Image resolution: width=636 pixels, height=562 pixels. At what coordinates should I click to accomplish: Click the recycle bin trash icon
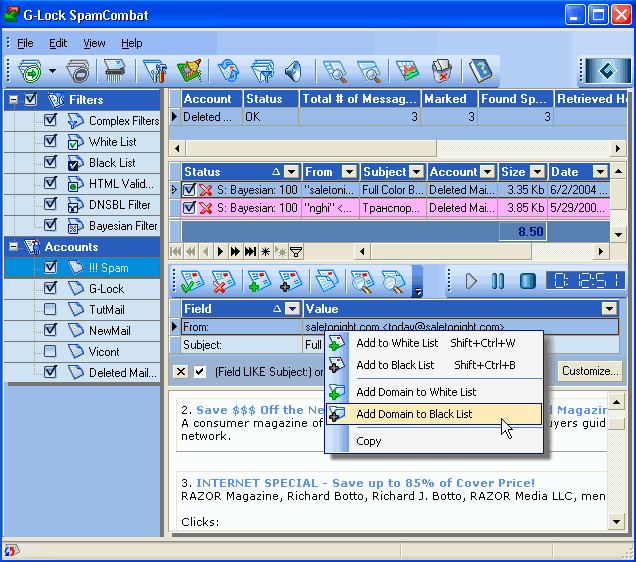point(441,71)
